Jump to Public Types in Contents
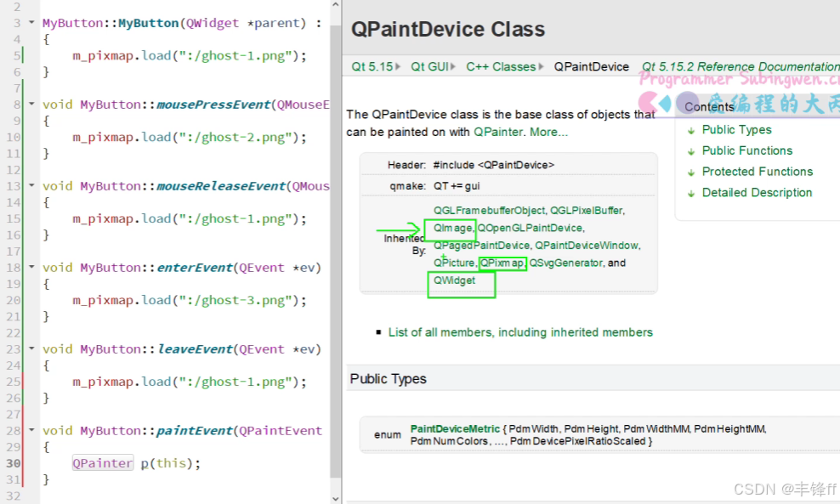This screenshot has height=504, width=840. [x=736, y=130]
